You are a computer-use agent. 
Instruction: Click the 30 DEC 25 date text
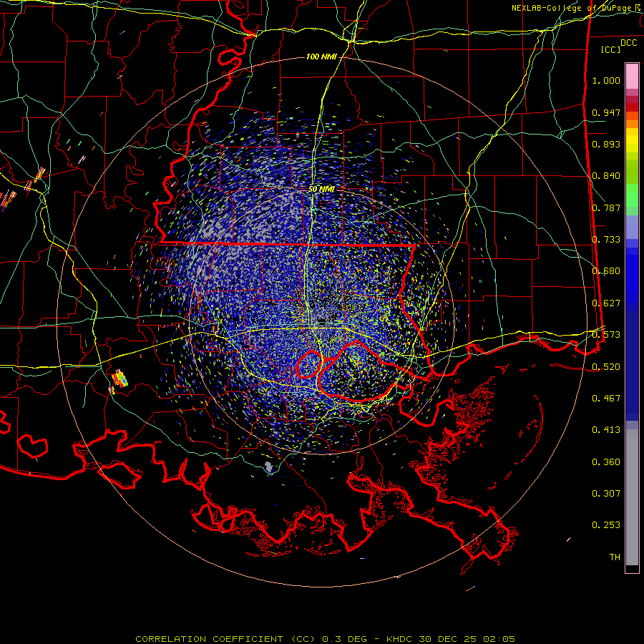click(448, 639)
